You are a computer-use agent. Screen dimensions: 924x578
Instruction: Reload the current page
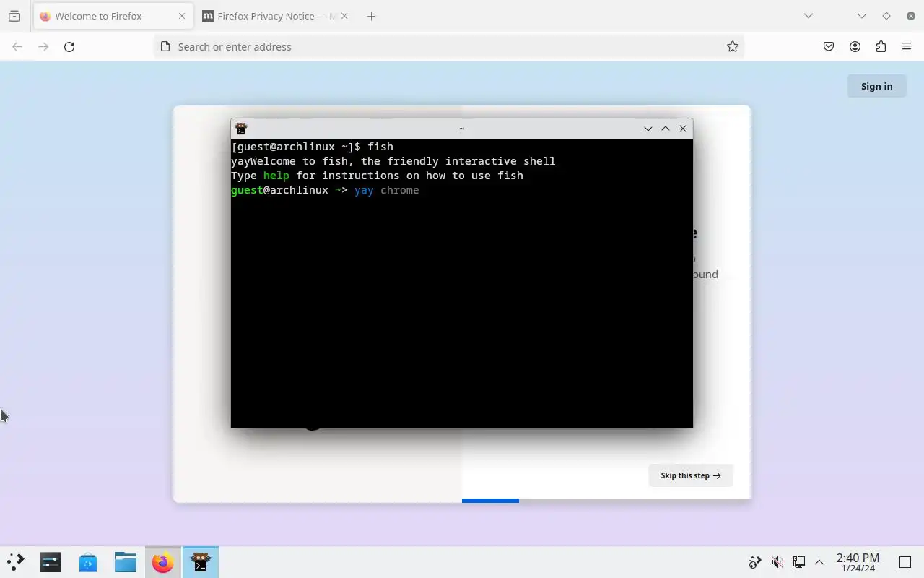[x=69, y=46]
